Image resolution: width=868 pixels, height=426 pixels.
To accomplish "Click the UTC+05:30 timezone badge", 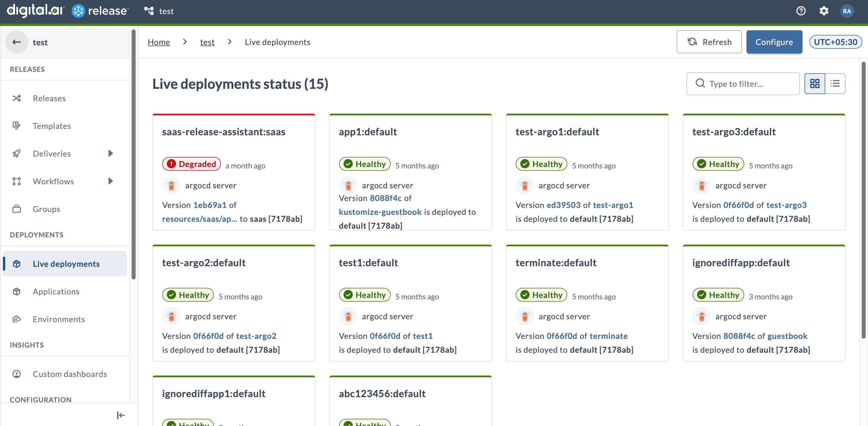I will 835,42.
